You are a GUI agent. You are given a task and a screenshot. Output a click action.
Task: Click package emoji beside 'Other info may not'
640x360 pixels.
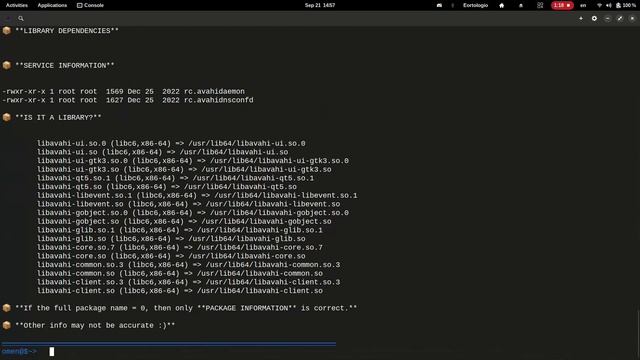(x=7, y=325)
